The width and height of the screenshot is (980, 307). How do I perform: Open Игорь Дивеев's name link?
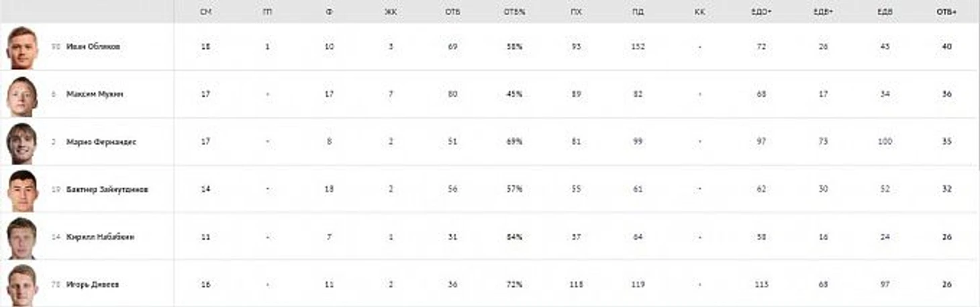(93, 285)
